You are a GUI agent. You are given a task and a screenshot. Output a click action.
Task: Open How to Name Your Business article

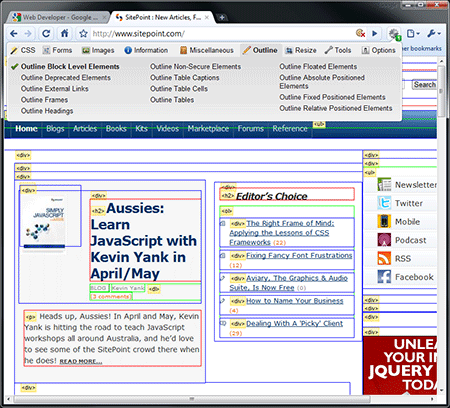[295, 301]
